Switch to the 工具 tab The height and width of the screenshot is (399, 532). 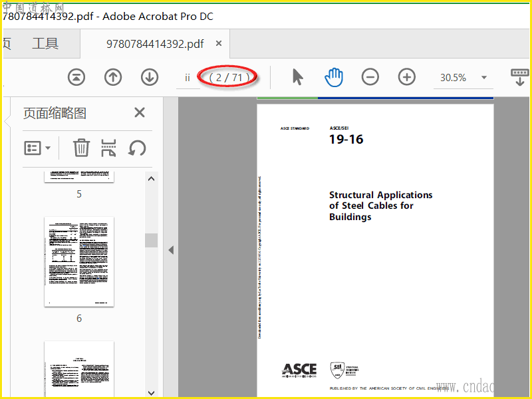click(45, 43)
